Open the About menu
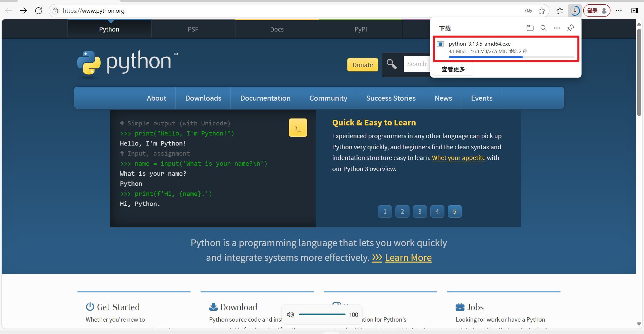The image size is (644, 334). point(156,98)
